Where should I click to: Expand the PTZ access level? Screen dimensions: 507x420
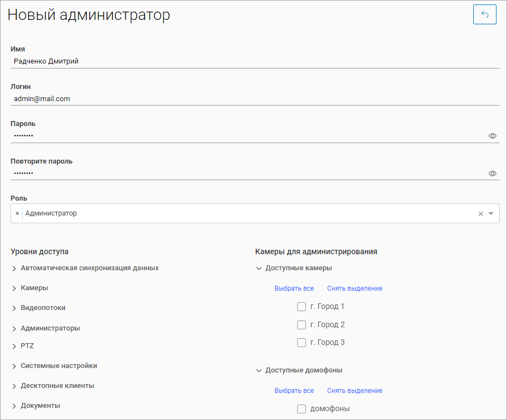tap(14, 347)
